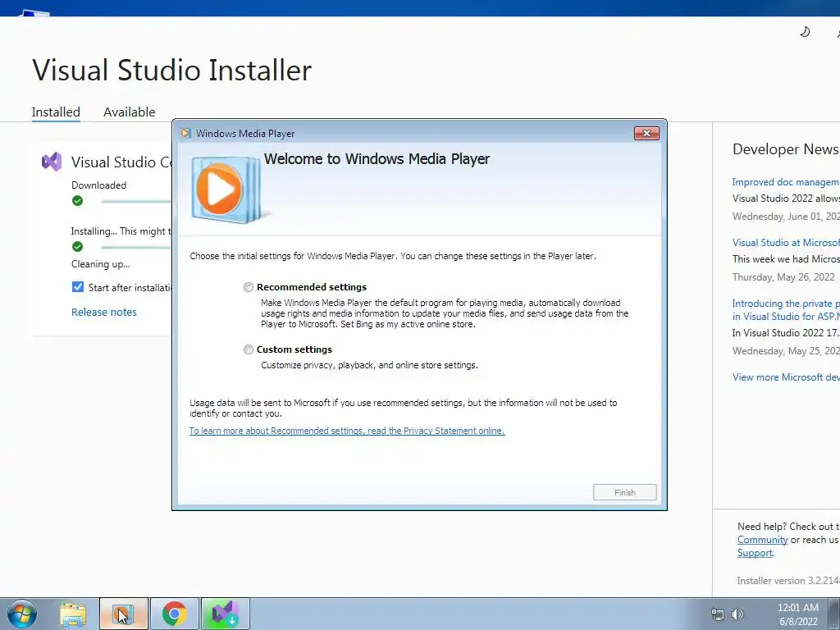The width and height of the screenshot is (840, 630).
Task: Switch to the Installed tab in Visual Studio Installer
Action: tap(56, 112)
